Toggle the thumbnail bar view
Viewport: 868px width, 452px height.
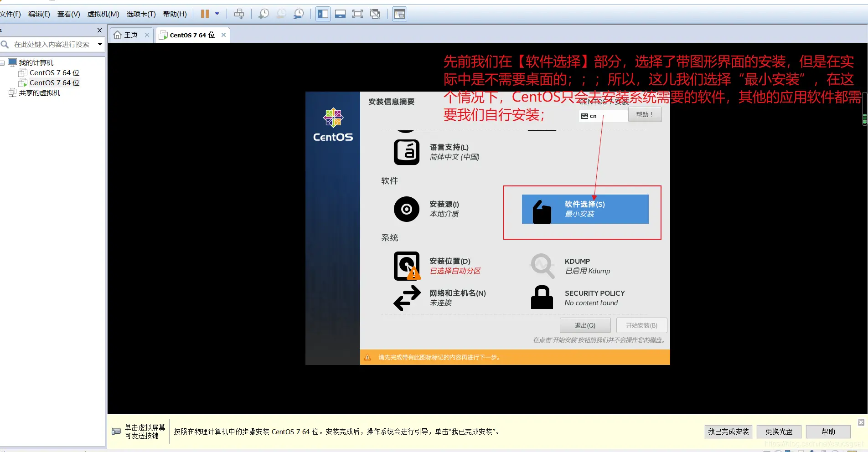coord(340,14)
